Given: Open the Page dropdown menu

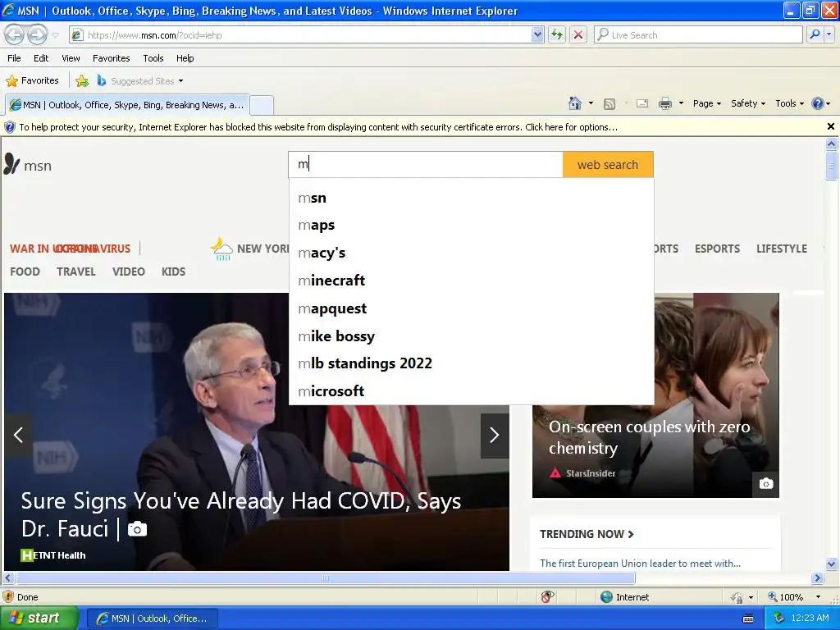Looking at the screenshot, I should pos(707,103).
